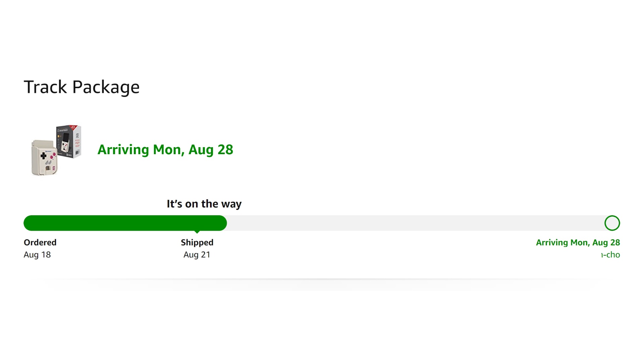Click the Track Package heading

82,87
